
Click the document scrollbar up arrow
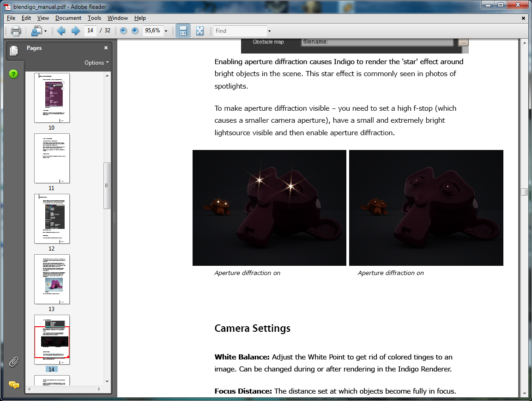[525, 43]
